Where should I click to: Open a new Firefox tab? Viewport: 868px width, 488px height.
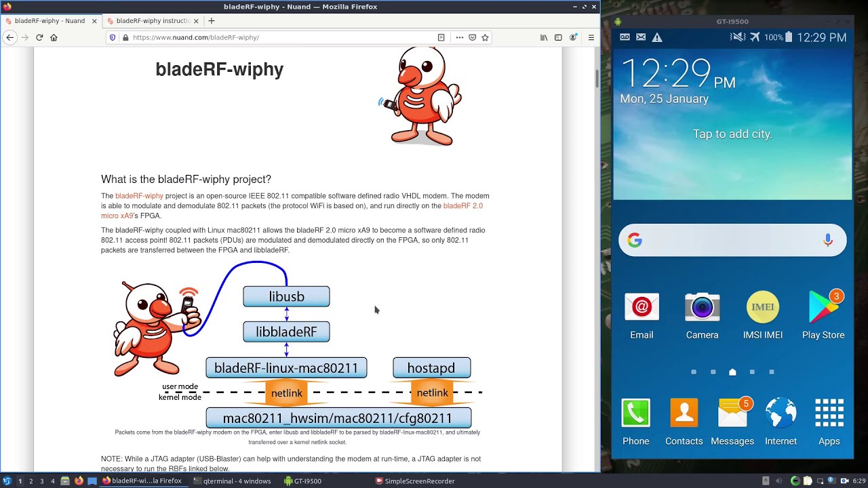point(212,21)
